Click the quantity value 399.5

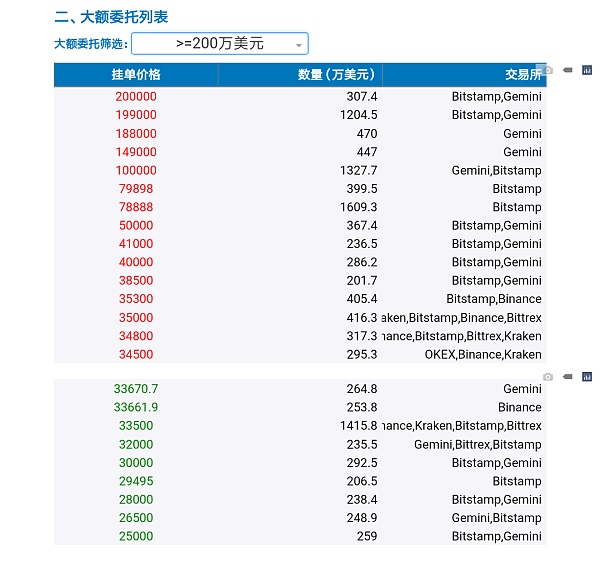coord(362,189)
